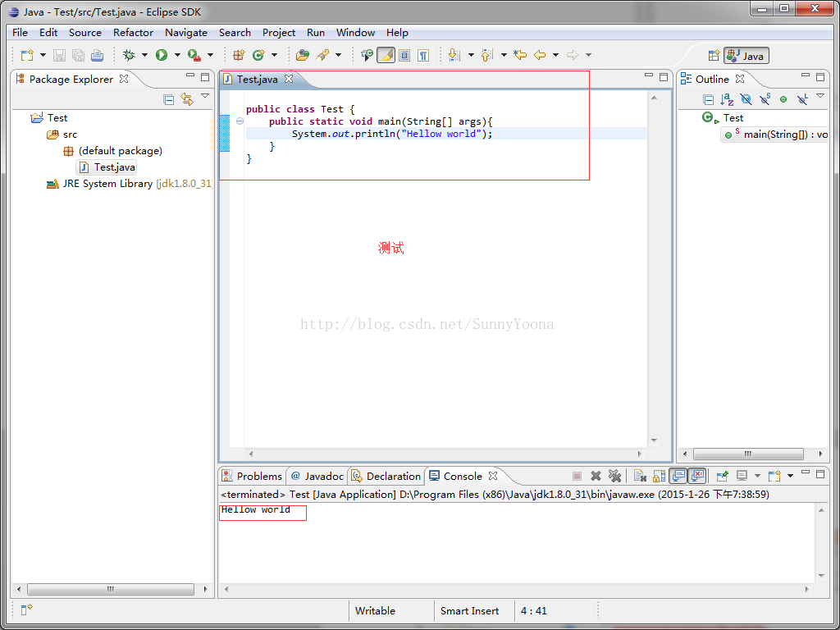This screenshot has height=630, width=840.
Task: Select the Java perspective button
Action: pos(746,56)
